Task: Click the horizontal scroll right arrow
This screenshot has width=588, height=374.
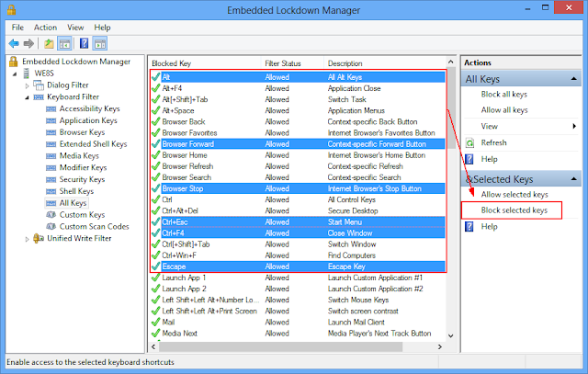Action: point(440,347)
